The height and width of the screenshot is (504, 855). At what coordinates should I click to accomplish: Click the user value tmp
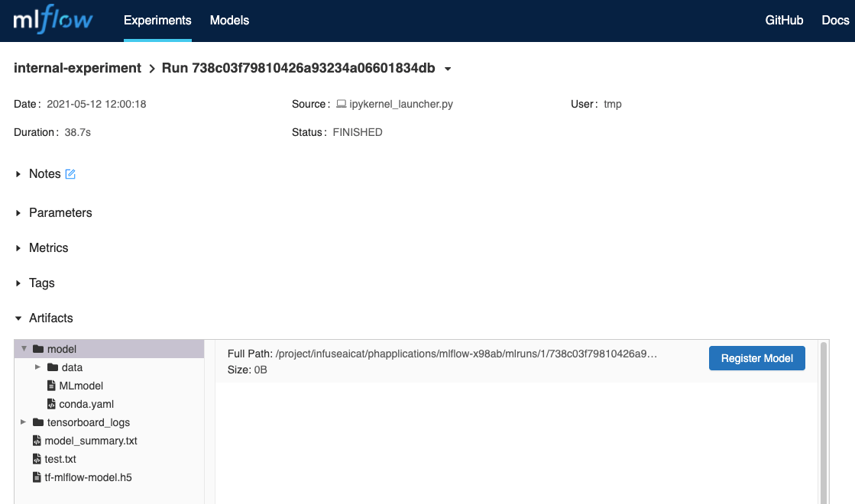click(x=612, y=104)
